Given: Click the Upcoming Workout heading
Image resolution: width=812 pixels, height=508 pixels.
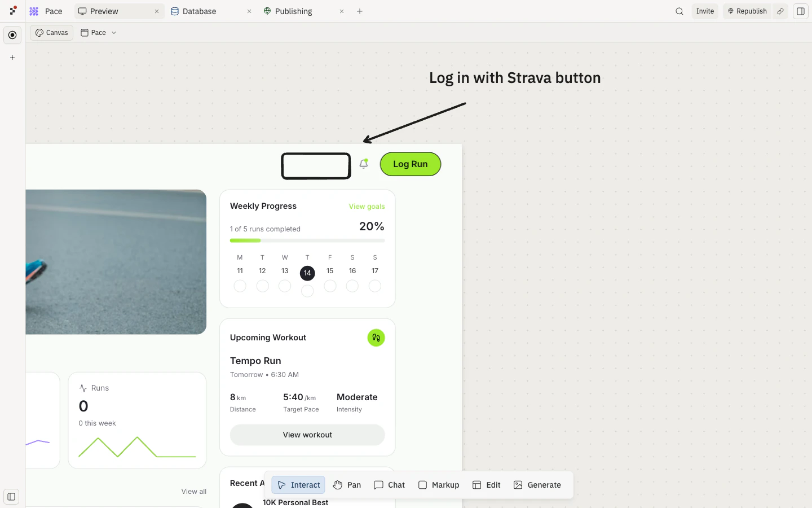Looking at the screenshot, I should [268, 338].
